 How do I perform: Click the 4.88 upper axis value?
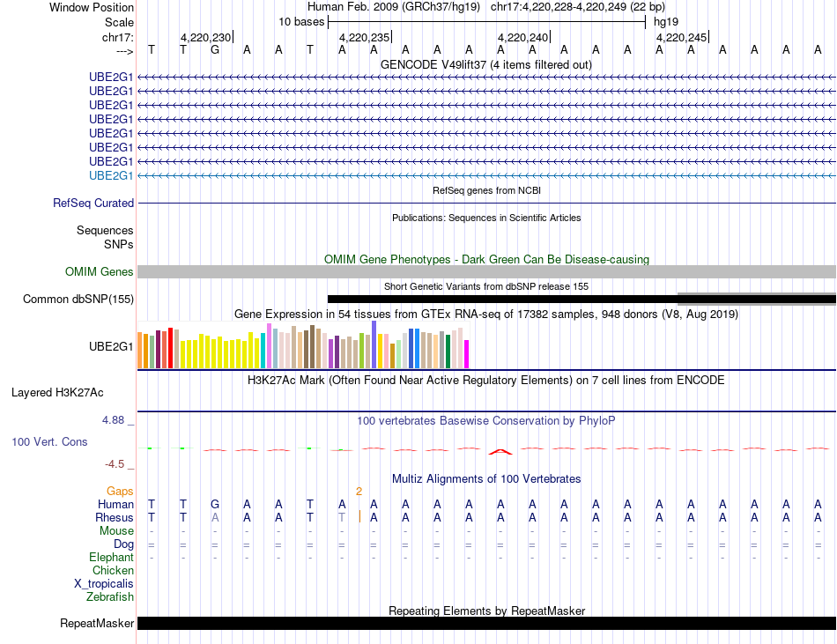113,420
